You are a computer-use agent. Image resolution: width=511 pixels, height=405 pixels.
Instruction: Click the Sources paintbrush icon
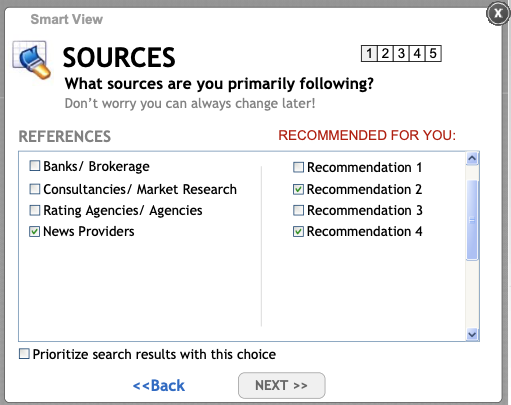(32, 60)
